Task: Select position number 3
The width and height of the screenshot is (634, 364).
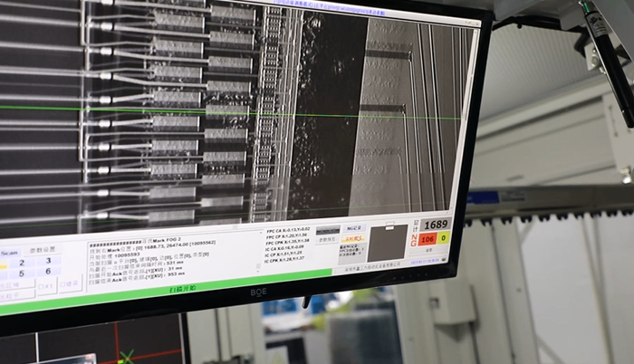Action: (51, 260)
